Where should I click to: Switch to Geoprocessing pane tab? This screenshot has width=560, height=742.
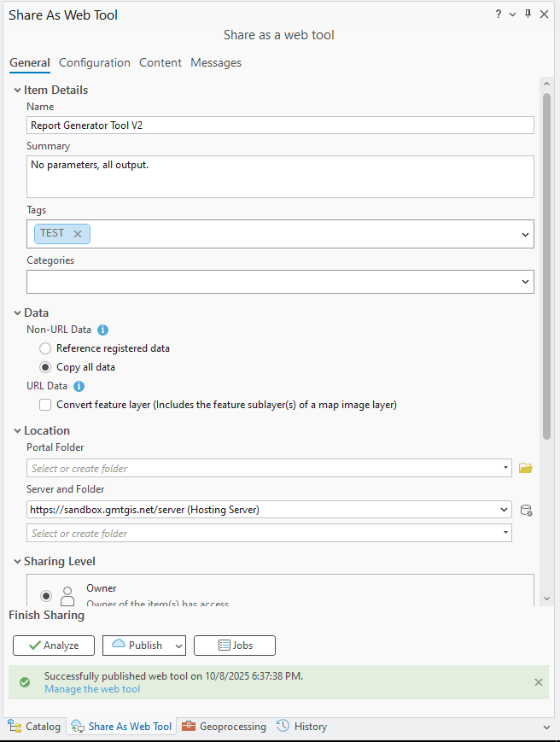(225, 727)
